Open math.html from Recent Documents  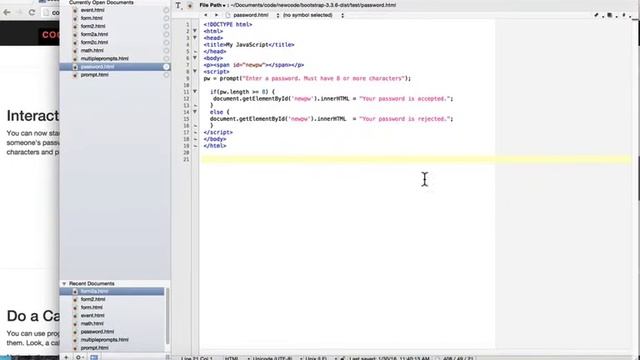pyautogui.click(x=92, y=324)
